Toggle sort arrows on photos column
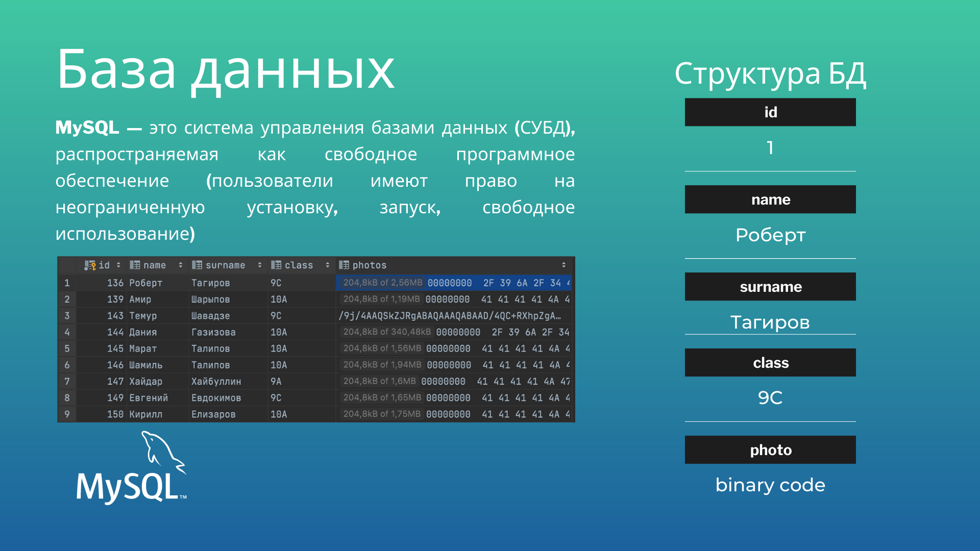 [563, 265]
